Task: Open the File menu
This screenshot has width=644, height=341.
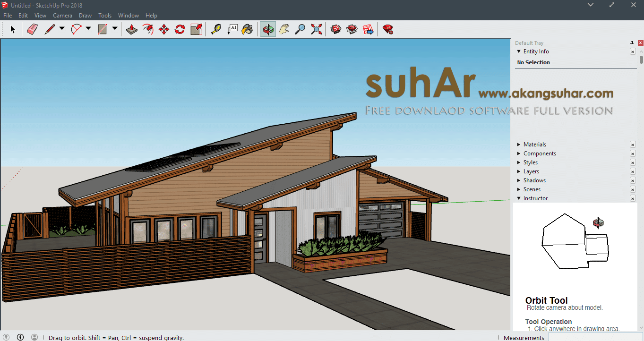Action: 8,16
